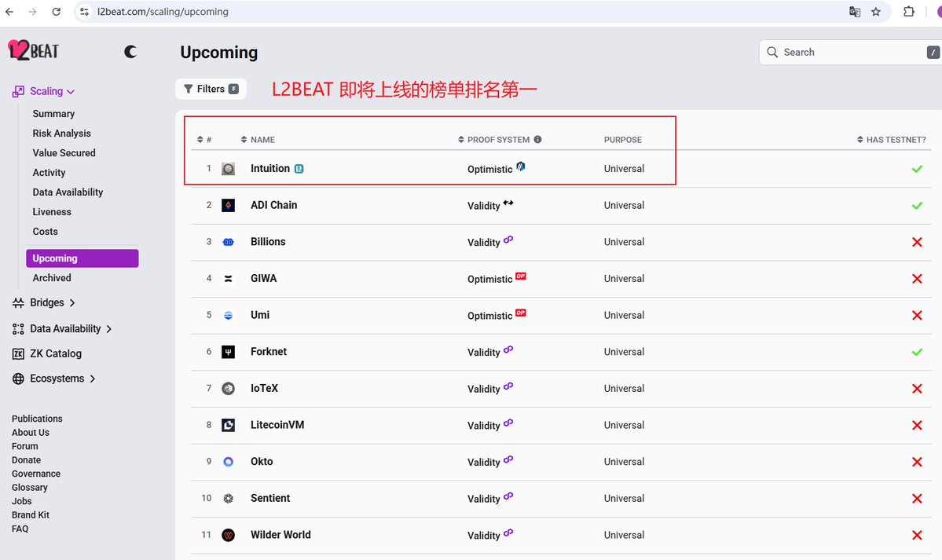This screenshot has width=942, height=560.
Task: Click the LitecoinVM project logo icon
Action: coord(228,425)
